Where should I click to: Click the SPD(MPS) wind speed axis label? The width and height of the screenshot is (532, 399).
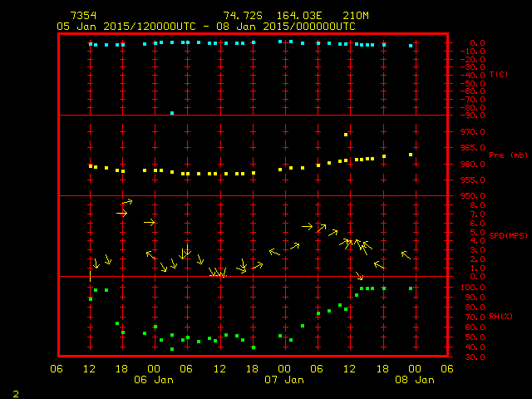pos(508,235)
